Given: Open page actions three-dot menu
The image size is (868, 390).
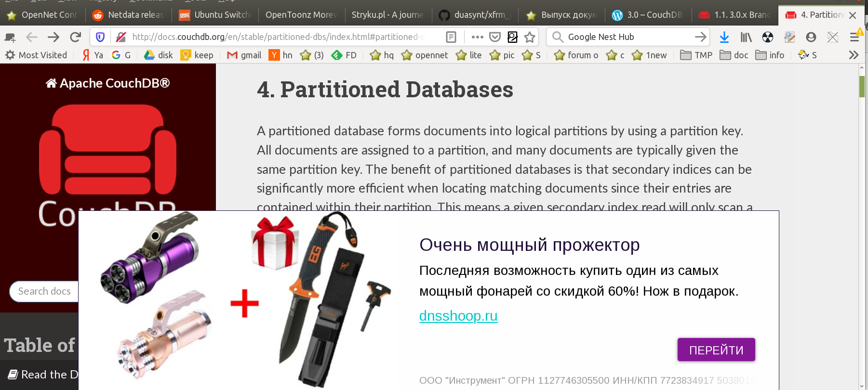Looking at the screenshot, I should click(x=477, y=37).
